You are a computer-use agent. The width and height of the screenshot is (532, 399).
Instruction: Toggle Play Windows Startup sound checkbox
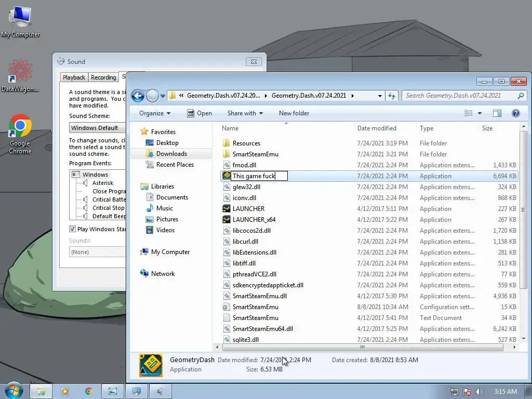(72, 229)
